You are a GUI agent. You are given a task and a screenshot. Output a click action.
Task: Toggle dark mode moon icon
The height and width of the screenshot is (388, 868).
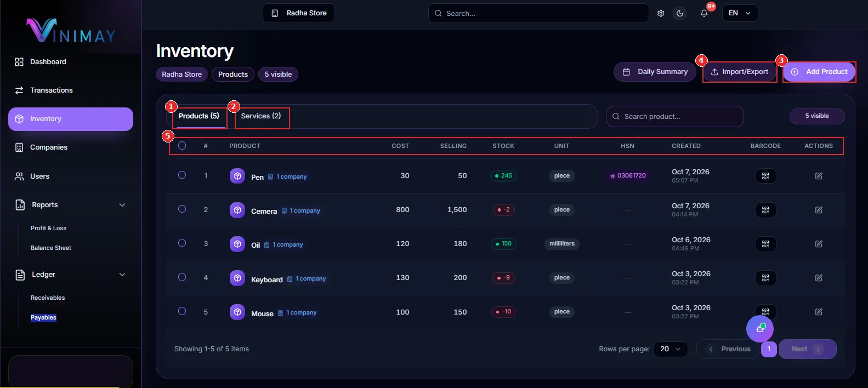tap(680, 13)
